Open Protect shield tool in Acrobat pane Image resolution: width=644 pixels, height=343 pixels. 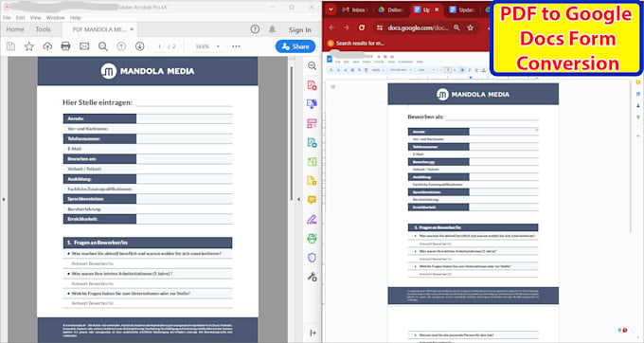pos(313,258)
